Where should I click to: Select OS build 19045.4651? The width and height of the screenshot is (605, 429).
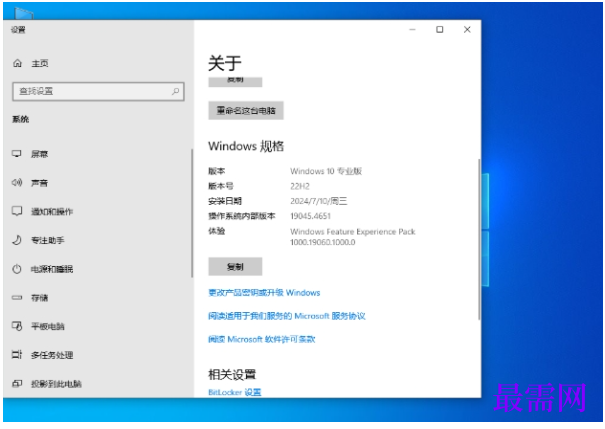[x=311, y=216]
